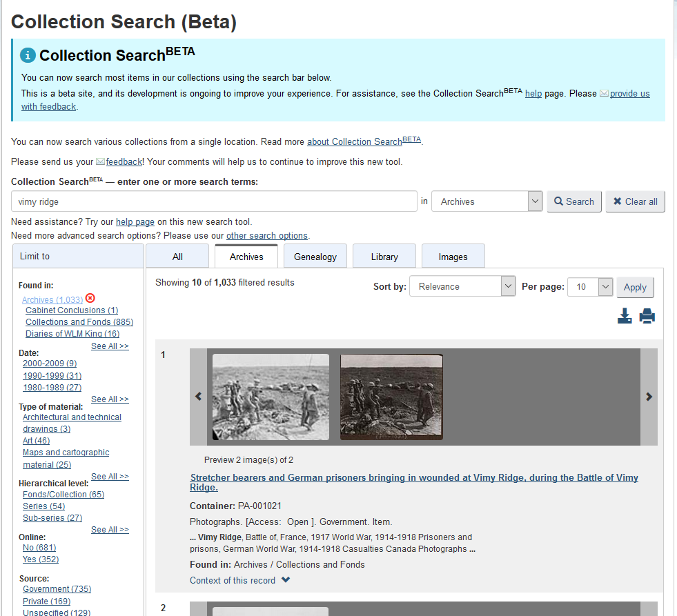Click the vimy ridge search field
This screenshot has height=616, width=677.
(214, 201)
